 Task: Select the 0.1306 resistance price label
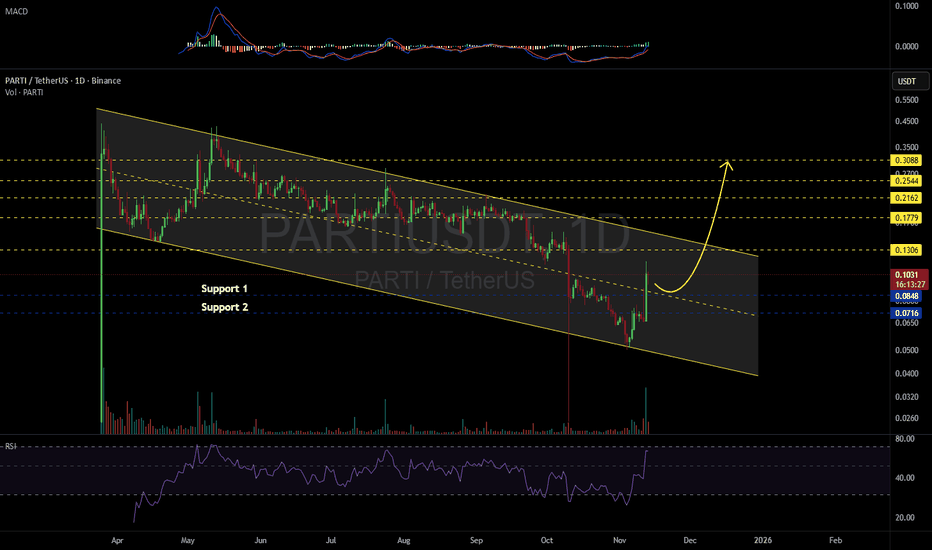906,250
